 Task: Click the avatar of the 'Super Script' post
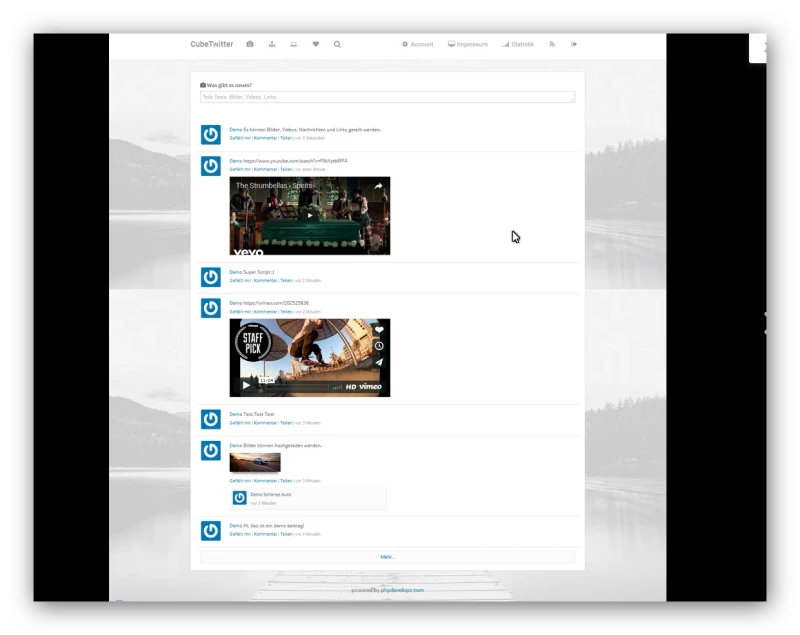click(211, 277)
